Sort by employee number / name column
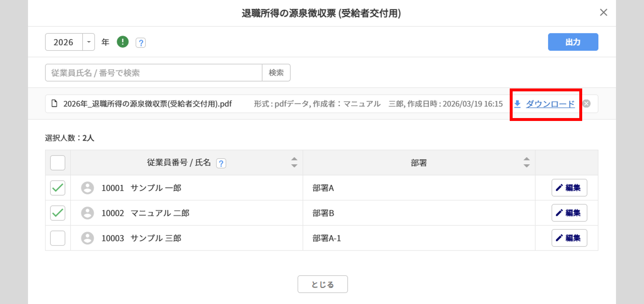The height and width of the screenshot is (304, 644). (x=294, y=162)
